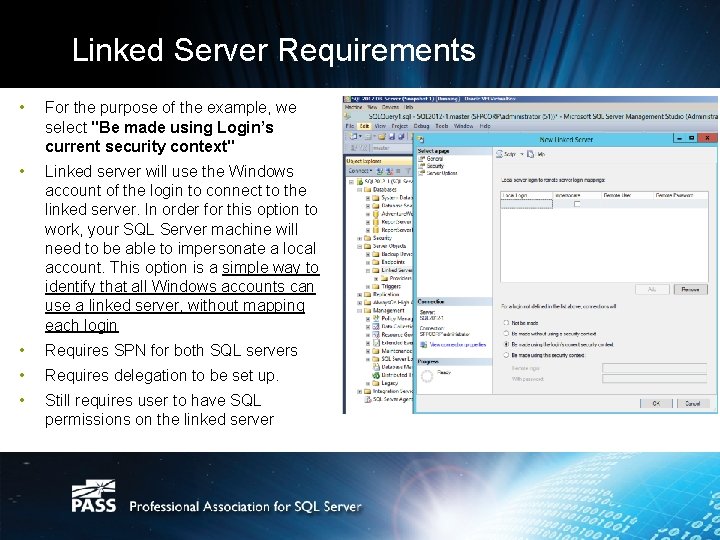This screenshot has width=720, height=540.
Task: Click the Open File folder icon in SSMS toolbar
Action: [382, 136]
